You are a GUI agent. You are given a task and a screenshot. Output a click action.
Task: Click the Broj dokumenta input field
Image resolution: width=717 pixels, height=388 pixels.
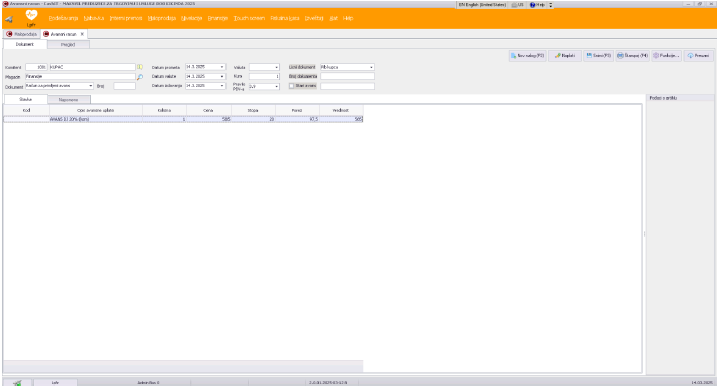click(347, 76)
